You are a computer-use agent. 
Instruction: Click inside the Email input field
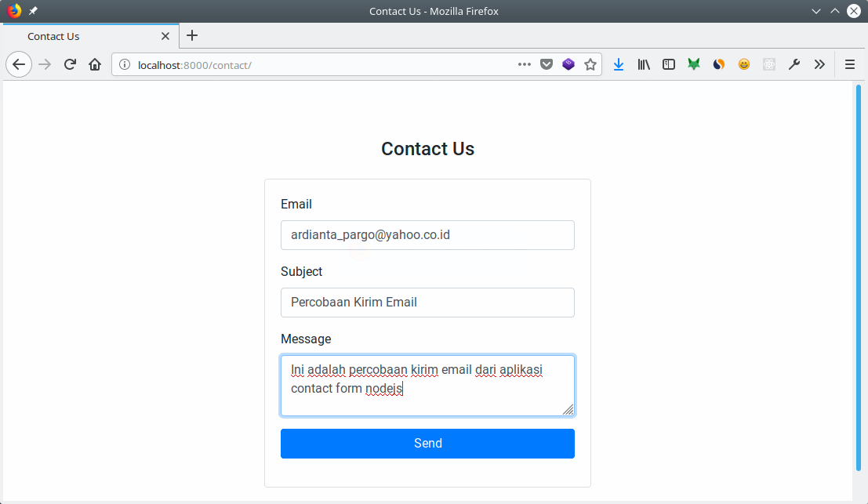(x=427, y=235)
